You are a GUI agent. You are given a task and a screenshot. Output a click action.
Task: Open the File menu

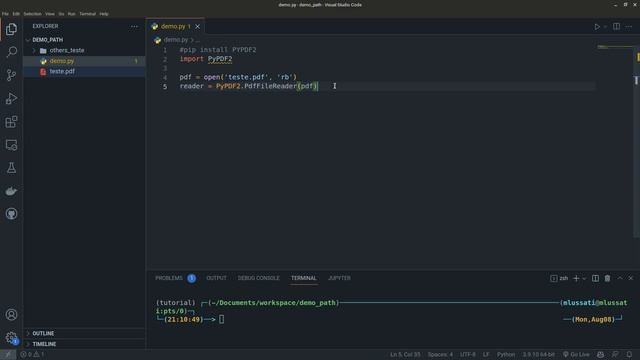point(5,14)
